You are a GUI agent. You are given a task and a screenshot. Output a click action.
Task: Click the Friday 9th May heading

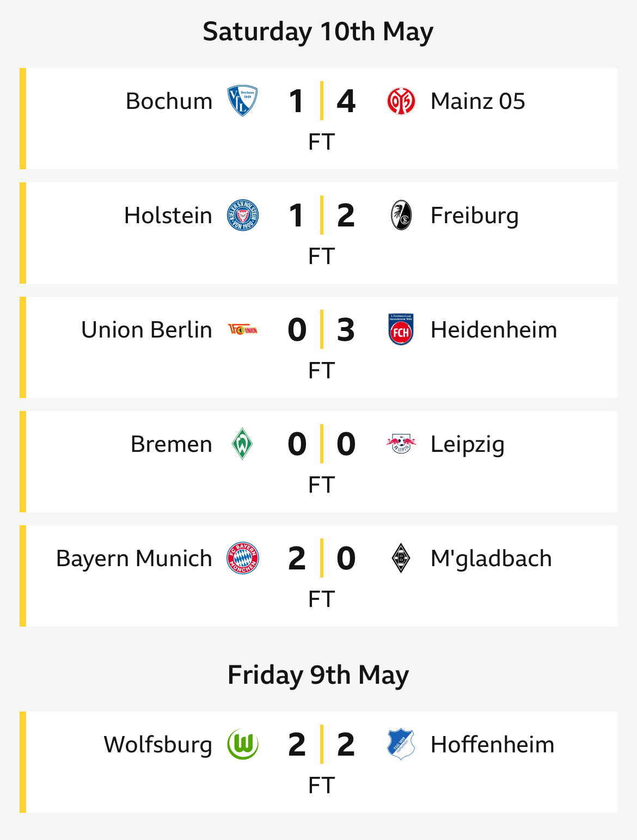tap(318, 675)
